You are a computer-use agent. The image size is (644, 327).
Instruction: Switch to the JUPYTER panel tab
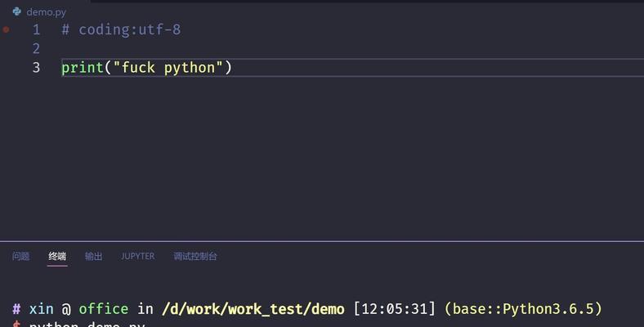click(137, 257)
